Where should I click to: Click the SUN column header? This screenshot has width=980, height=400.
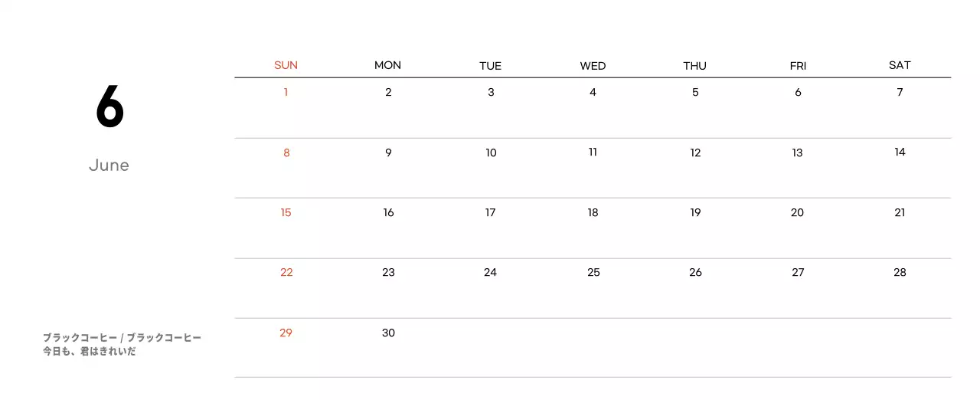(286, 65)
